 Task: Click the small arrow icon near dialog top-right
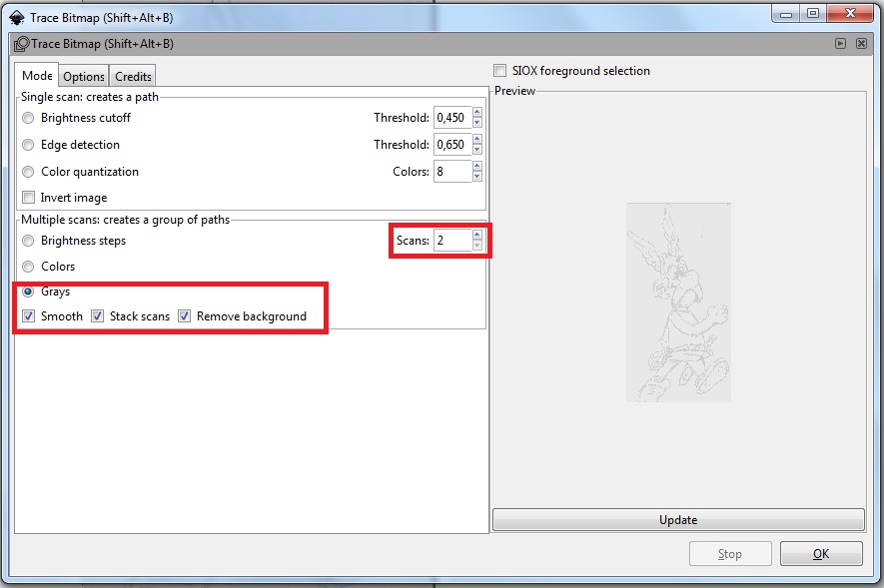[x=842, y=44]
